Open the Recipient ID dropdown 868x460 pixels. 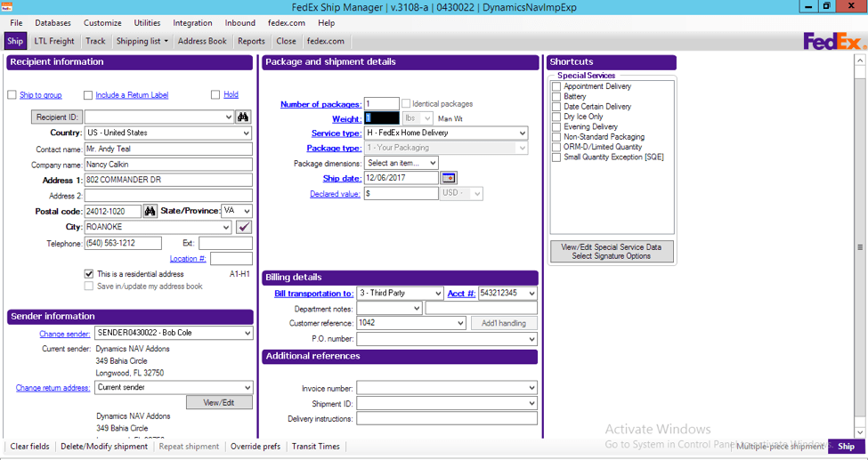pos(229,117)
